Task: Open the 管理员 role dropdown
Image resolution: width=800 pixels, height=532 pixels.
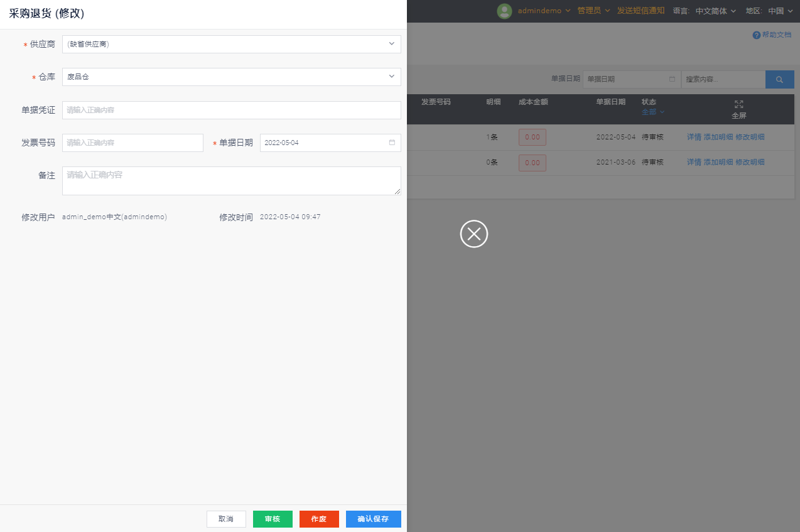Action: tap(593, 11)
